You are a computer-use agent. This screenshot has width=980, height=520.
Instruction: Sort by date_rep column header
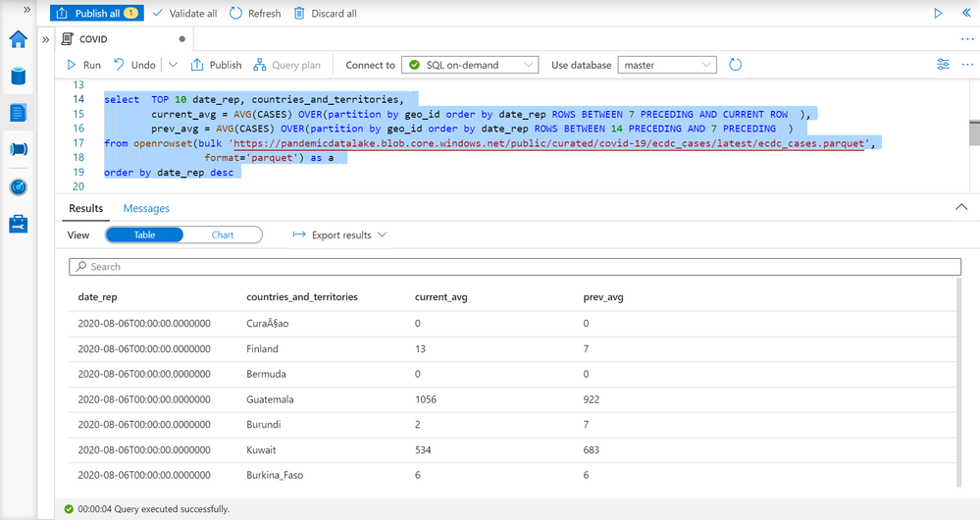pos(97,297)
